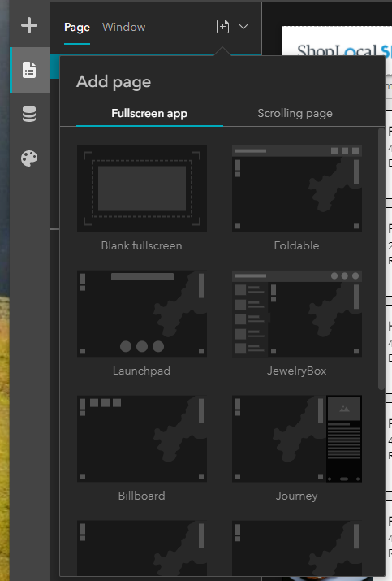Open the Page panel sidebar icon

pyautogui.click(x=29, y=70)
